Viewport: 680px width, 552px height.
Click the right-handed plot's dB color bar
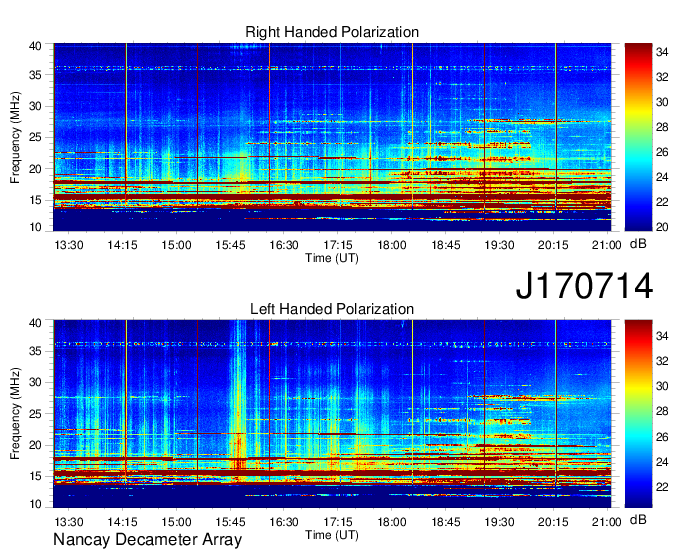pos(638,137)
